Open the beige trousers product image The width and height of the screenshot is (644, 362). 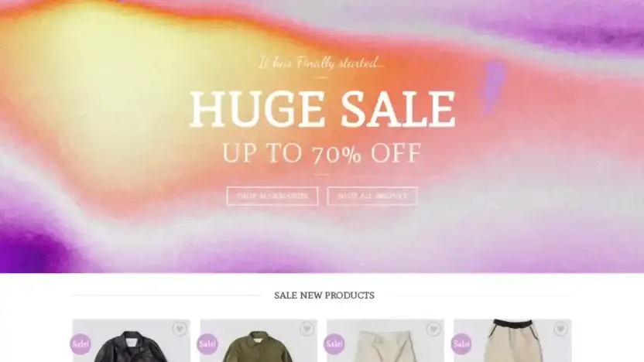coord(385,347)
